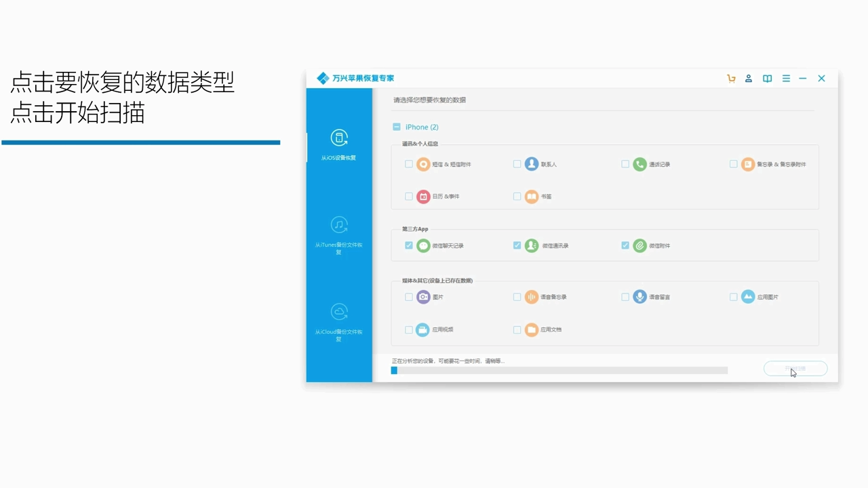Click the orange folder 应用文档 icon
This screenshot has width=868, height=488.
(x=532, y=329)
